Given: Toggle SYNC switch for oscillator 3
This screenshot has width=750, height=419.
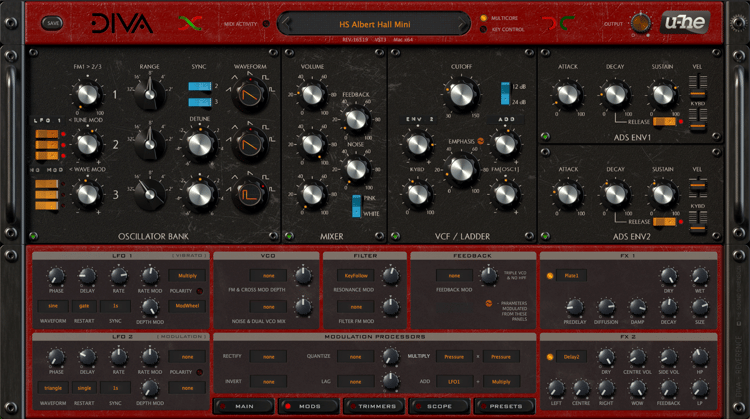Looking at the screenshot, I should point(200,102).
